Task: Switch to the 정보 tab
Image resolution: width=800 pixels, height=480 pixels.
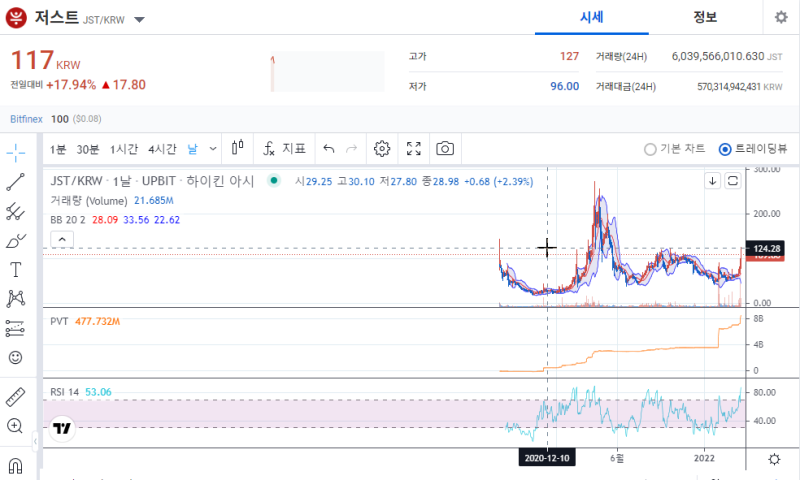Action: (705, 17)
